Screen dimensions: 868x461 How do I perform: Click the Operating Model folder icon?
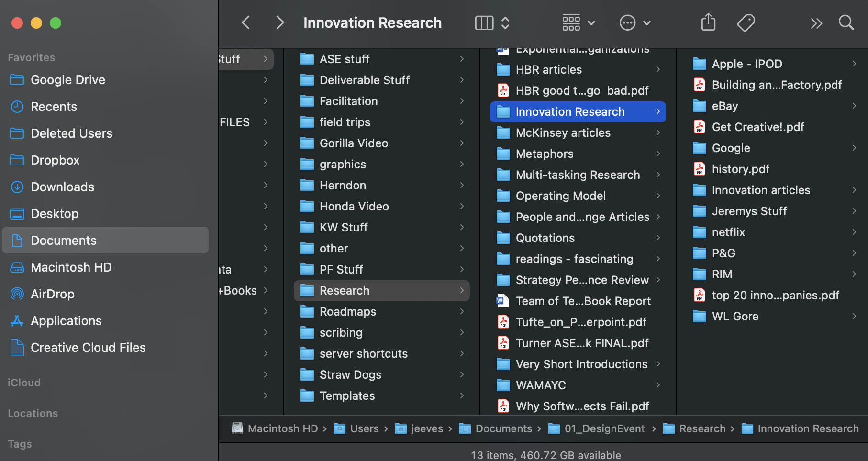[503, 196]
